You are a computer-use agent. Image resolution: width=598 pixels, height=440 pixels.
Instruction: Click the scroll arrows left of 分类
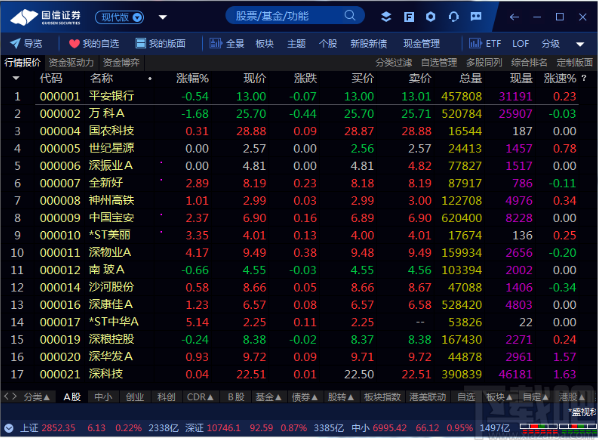pos(10,397)
